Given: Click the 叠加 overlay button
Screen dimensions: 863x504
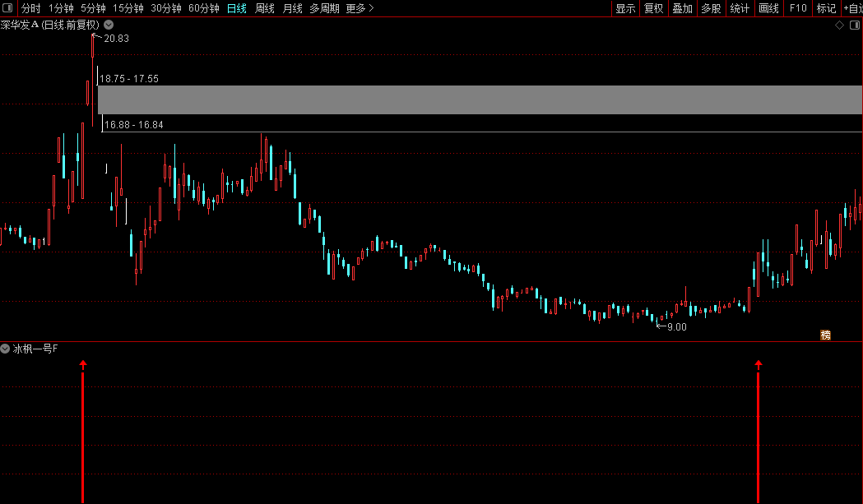Looking at the screenshot, I should 683,8.
